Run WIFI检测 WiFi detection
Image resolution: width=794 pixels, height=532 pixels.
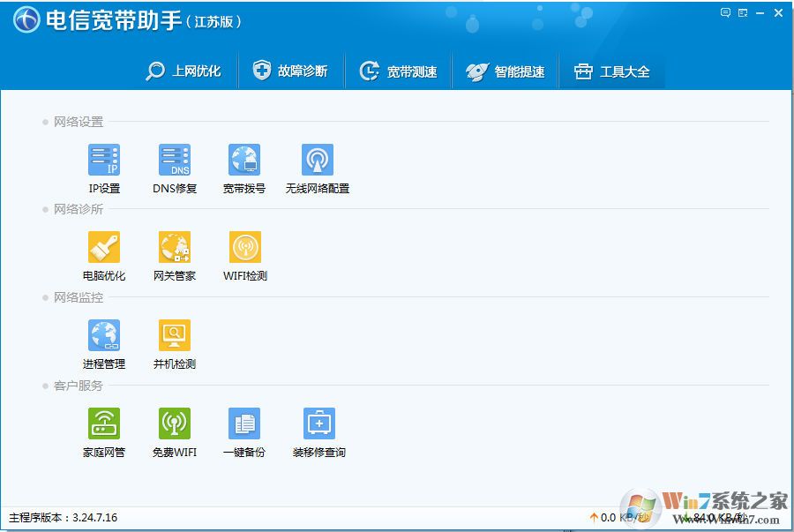tap(244, 256)
